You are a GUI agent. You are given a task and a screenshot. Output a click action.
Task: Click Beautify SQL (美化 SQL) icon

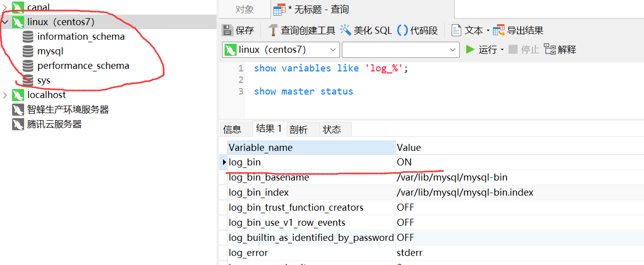tap(345, 30)
